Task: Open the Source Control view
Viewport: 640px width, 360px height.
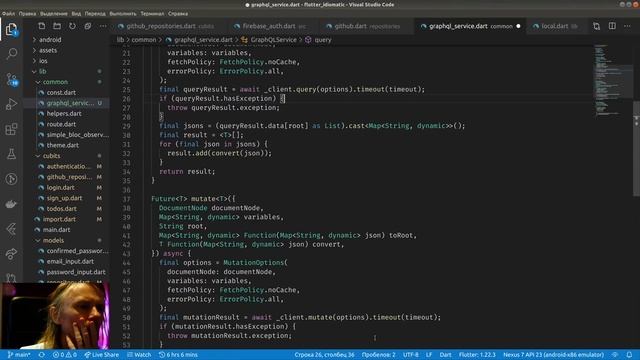Action: pyautogui.click(x=12, y=79)
